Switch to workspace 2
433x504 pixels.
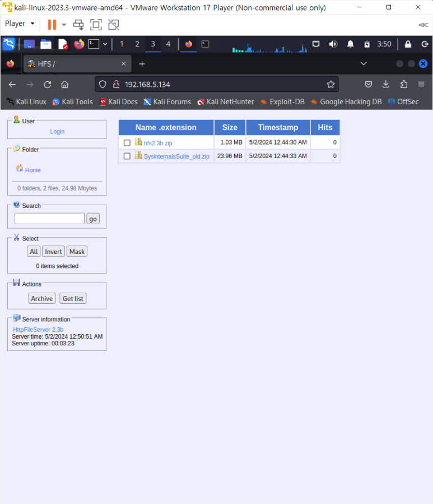point(137,44)
